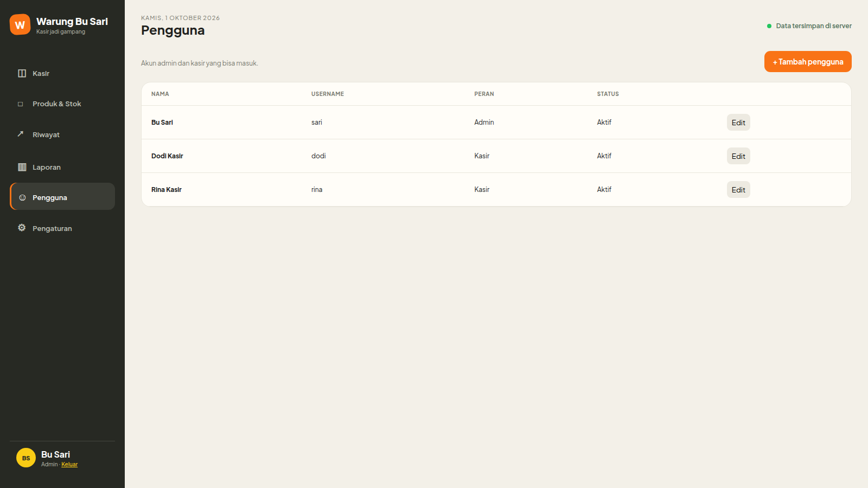Click the orange W logo icon
This screenshot has height=488, width=868.
[x=20, y=24]
